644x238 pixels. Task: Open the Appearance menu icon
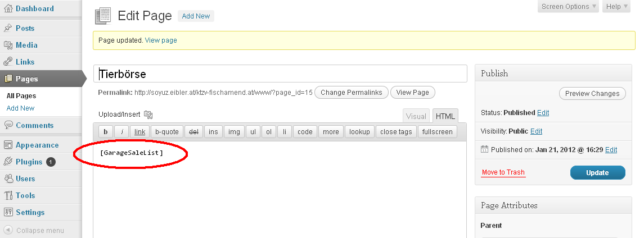click(x=8, y=145)
